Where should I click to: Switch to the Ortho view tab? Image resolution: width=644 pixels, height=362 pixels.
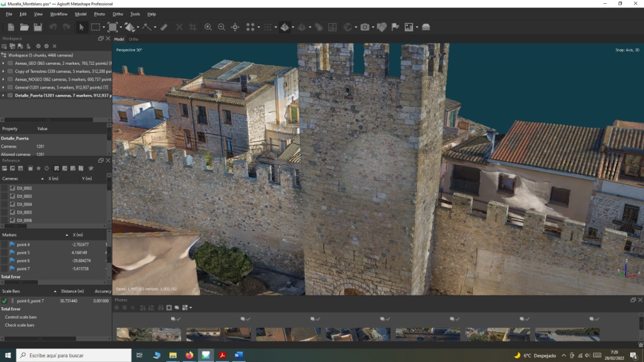pyautogui.click(x=134, y=39)
